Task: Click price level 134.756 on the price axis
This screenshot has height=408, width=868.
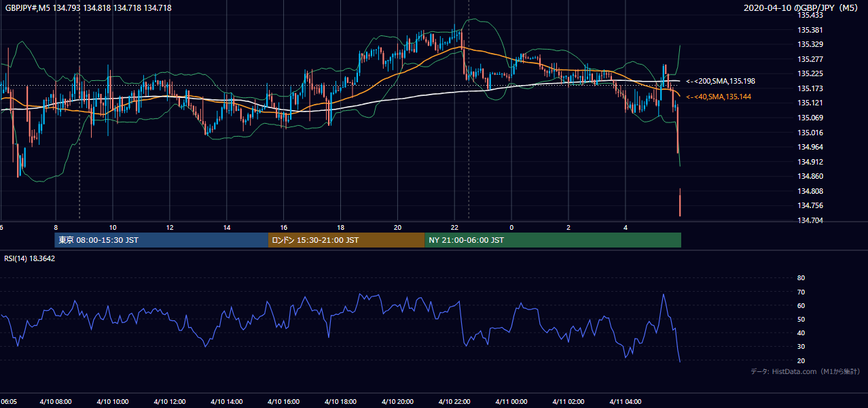Action: click(x=810, y=205)
